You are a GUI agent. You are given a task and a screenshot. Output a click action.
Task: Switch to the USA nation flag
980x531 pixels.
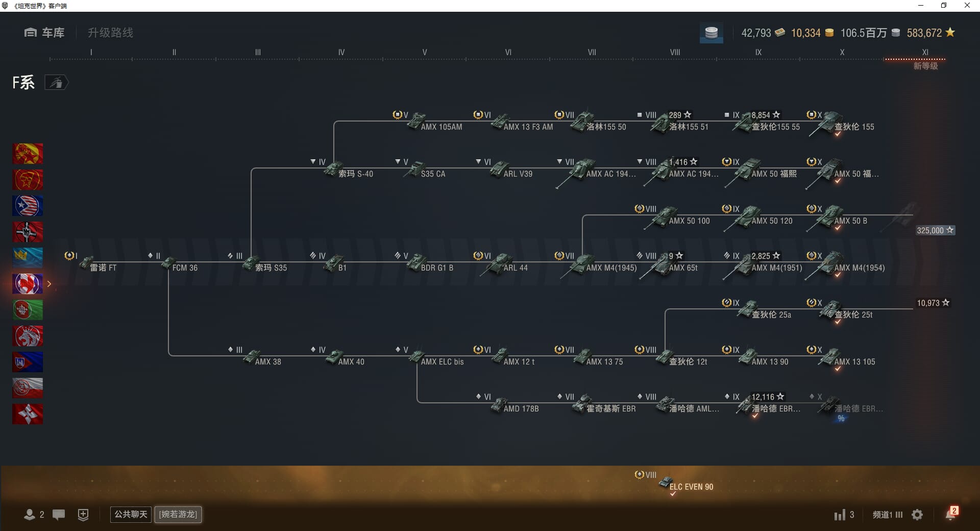pos(28,206)
